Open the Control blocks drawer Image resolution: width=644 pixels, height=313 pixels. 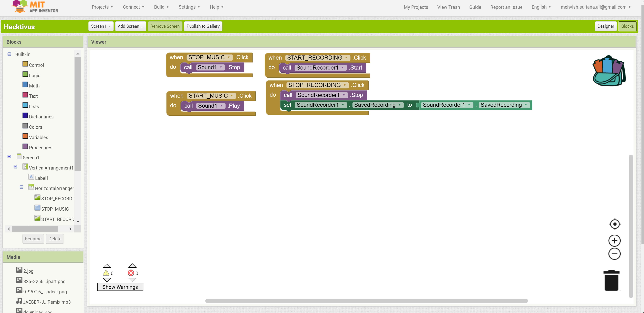[36, 65]
